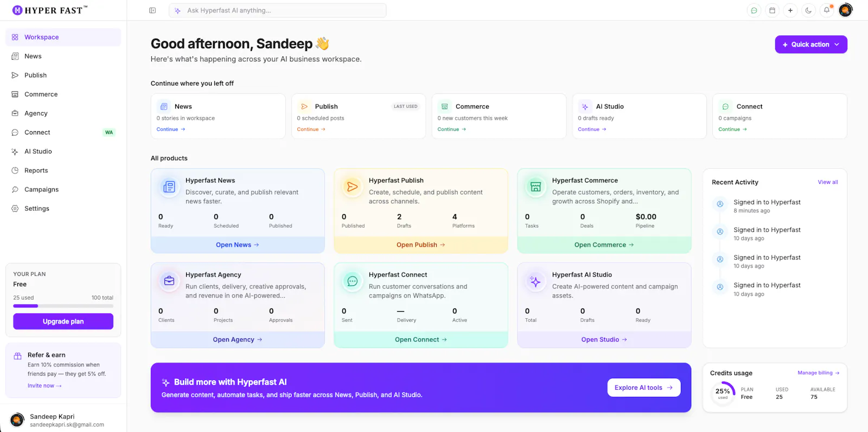Open News in the sidebar

(x=63, y=56)
